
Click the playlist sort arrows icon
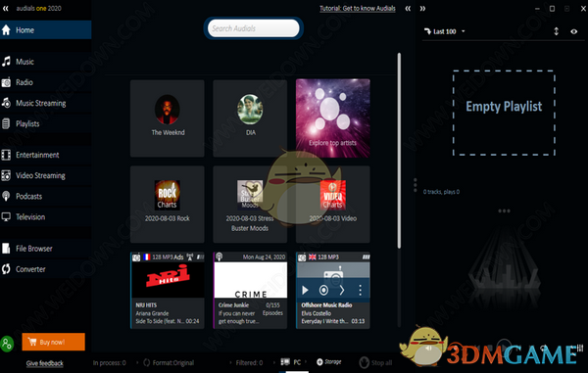(556, 31)
